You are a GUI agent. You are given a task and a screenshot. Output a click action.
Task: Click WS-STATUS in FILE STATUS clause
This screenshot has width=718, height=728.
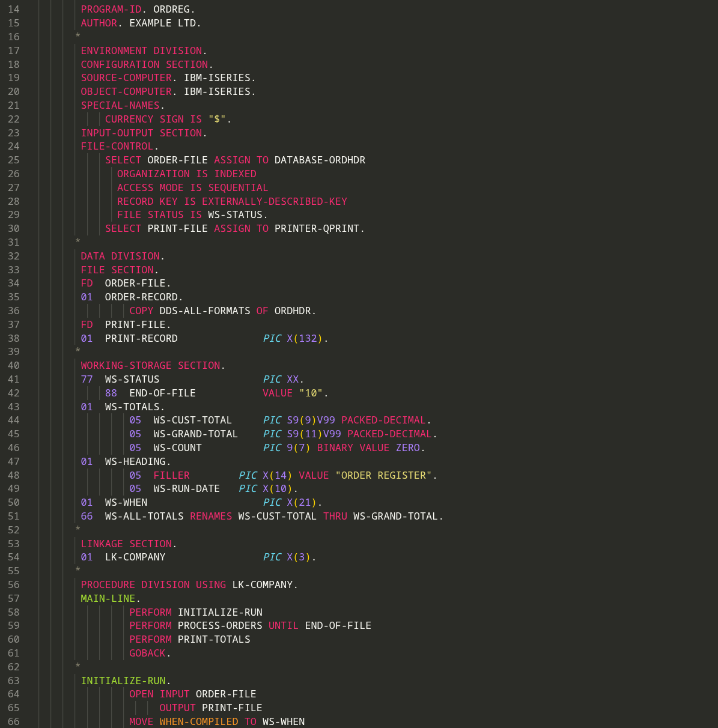235,215
